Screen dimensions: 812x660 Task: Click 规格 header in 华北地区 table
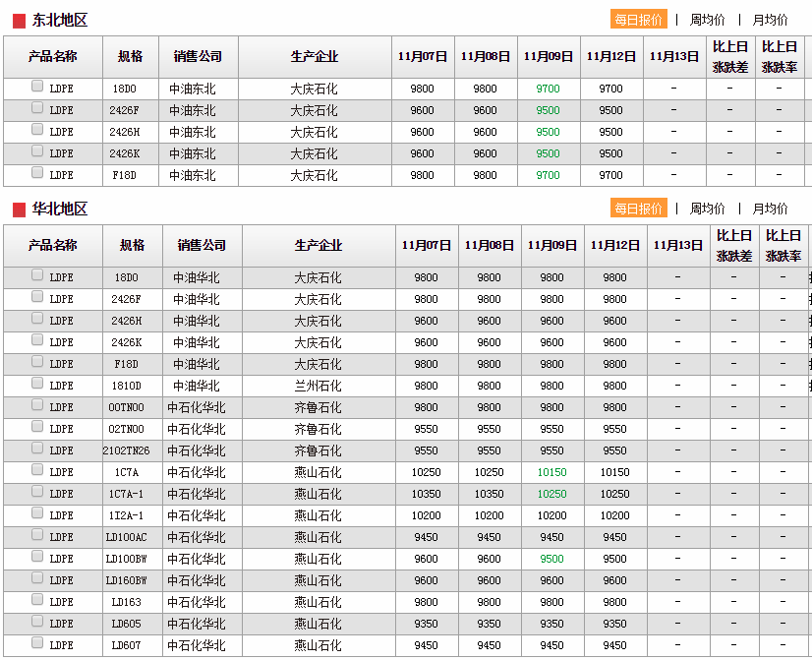point(132,245)
